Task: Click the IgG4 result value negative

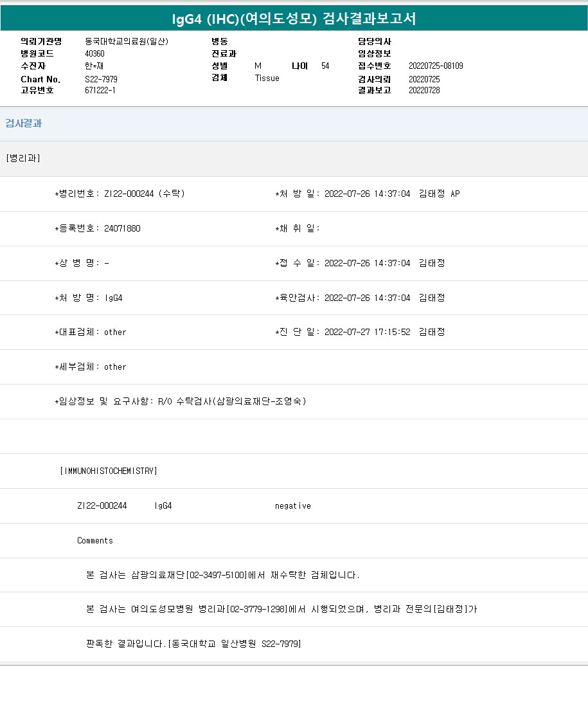Action: point(293,505)
